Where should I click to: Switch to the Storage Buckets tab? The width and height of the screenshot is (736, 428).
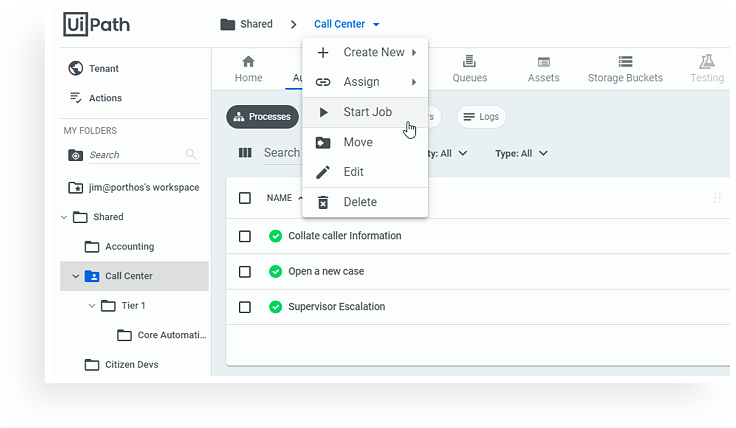tap(625, 69)
